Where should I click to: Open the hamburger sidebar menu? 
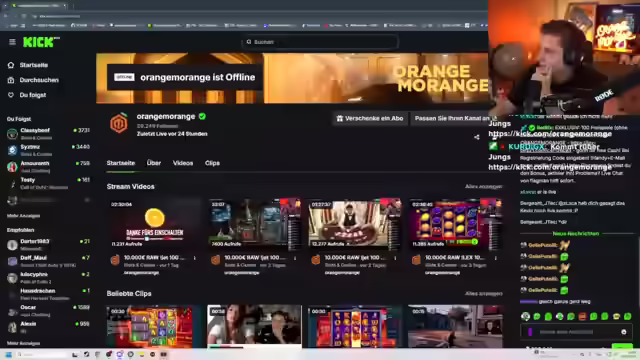pos(12,42)
